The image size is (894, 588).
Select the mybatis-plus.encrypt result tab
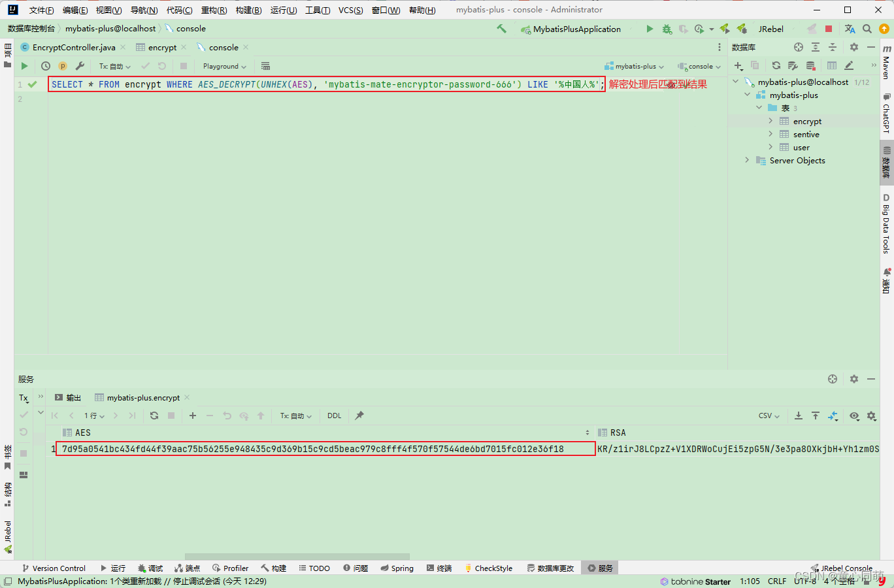143,397
